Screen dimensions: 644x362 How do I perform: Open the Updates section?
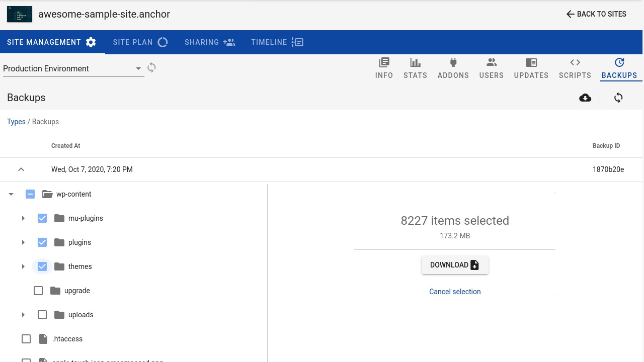(531, 68)
